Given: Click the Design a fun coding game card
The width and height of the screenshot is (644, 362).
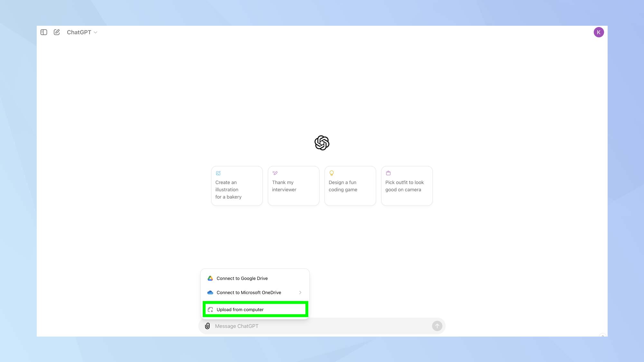Looking at the screenshot, I should point(350,185).
